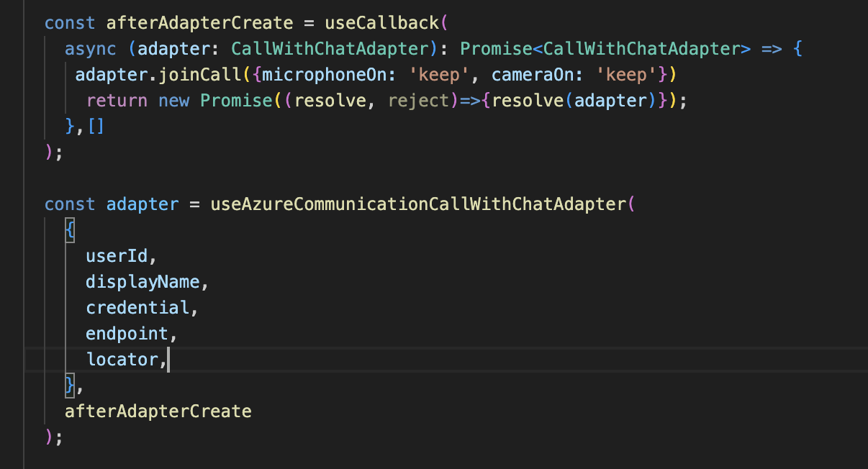Image resolution: width=868 pixels, height=469 pixels.
Task: Click the CallWithChatAdapter parameter type annotation
Action: tap(330, 49)
